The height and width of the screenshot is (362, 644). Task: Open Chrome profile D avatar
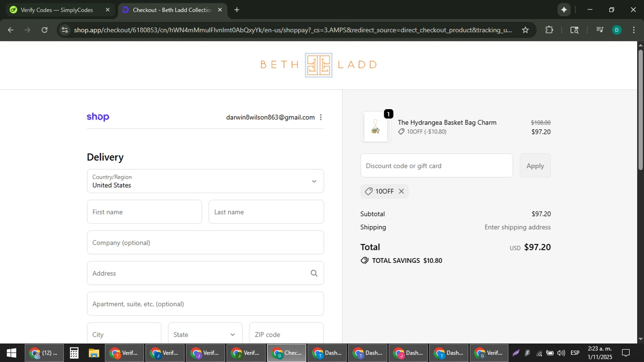tap(617, 30)
